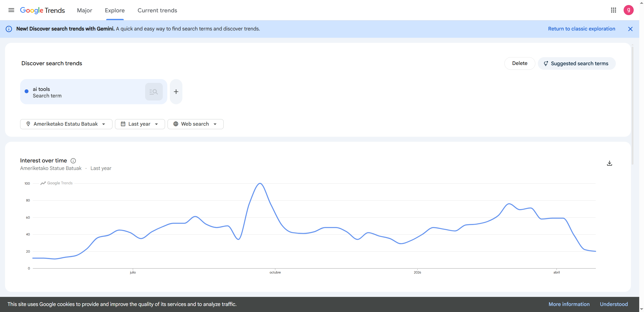The image size is (644, 312).
Task: Download the interest over time chart
Action: coord(609,163)
